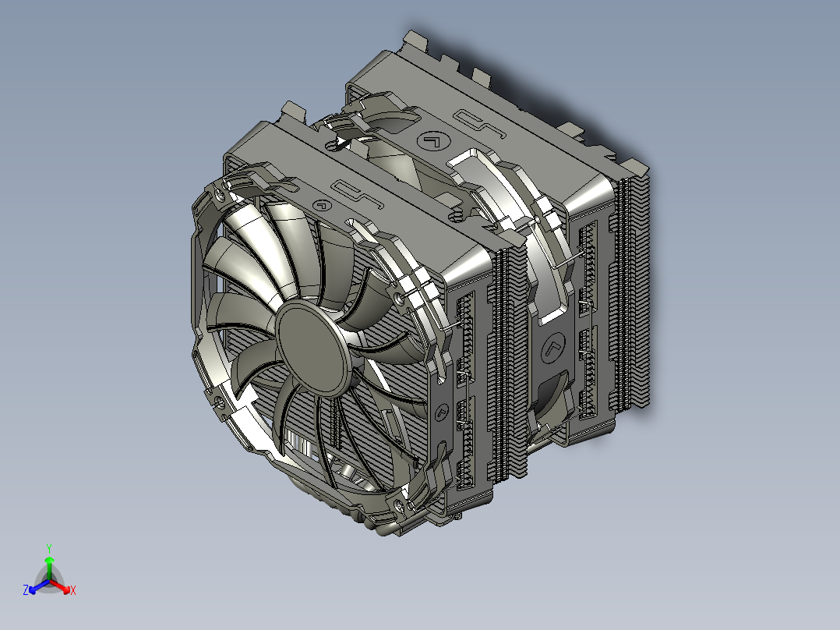
Task: Select the arrow logo on the rear tower top
Action: (x=433, y=141)
